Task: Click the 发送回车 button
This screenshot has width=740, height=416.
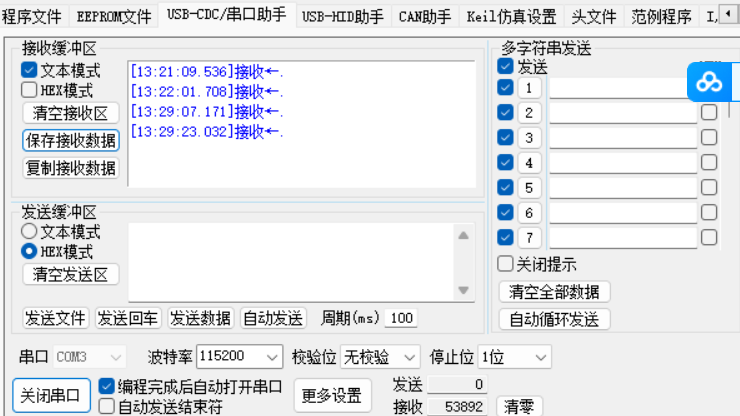Action: click(128, 318)
